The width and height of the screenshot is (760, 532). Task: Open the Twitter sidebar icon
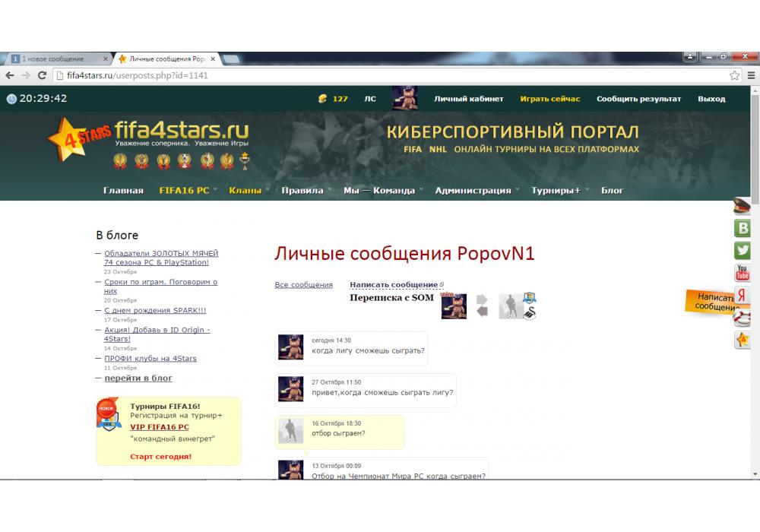[x=743, y=250]
